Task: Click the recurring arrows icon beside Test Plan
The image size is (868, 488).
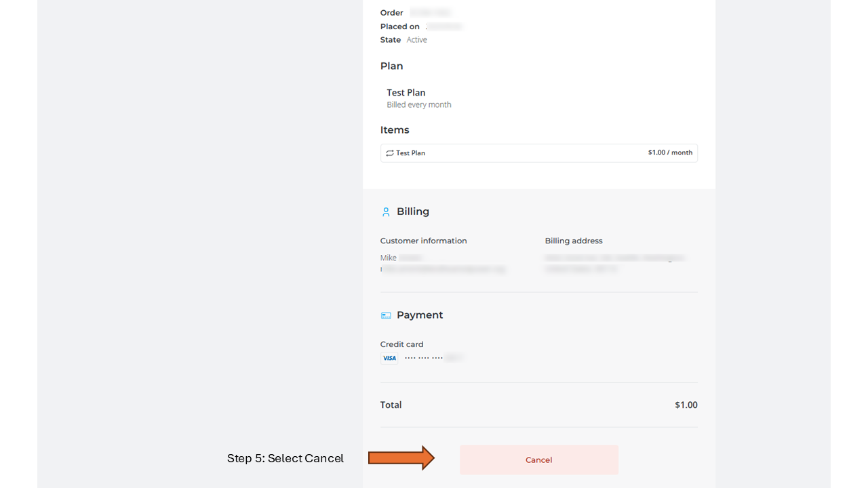Action: [390, 153]
